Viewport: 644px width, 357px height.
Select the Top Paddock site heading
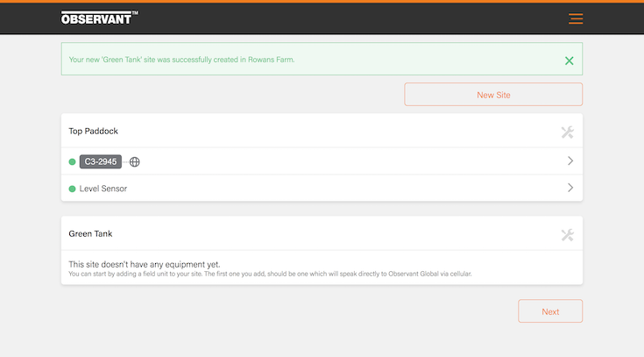[93, 132]
